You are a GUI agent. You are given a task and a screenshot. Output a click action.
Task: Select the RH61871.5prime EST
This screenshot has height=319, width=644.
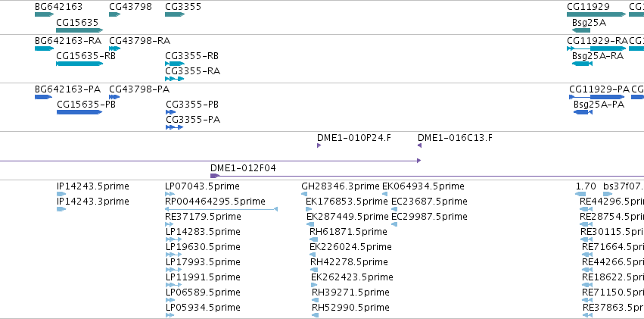[x=313, y=239]
